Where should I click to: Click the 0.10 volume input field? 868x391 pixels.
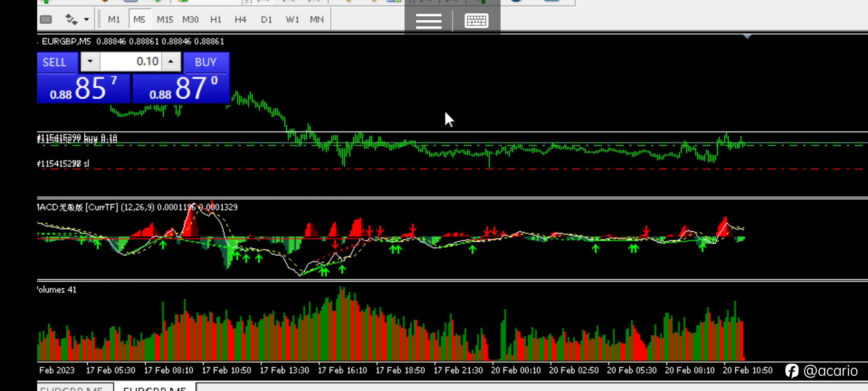coord(131,61)
